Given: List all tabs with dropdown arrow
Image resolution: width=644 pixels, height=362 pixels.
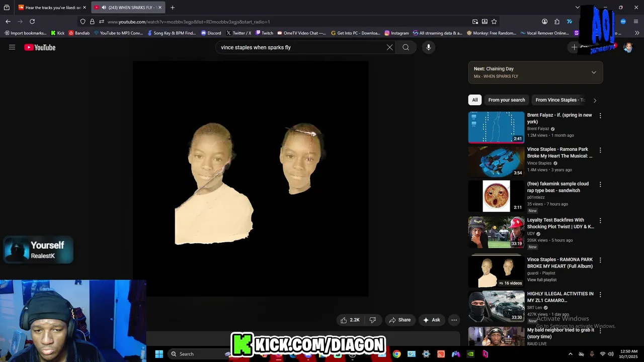Looking at the screenshot, I should 577,8.
